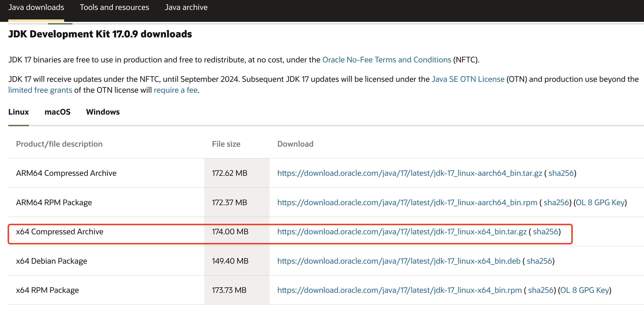644x321 pixels.
Task: Open the Java downloads tab
Action: pos(36,8)
